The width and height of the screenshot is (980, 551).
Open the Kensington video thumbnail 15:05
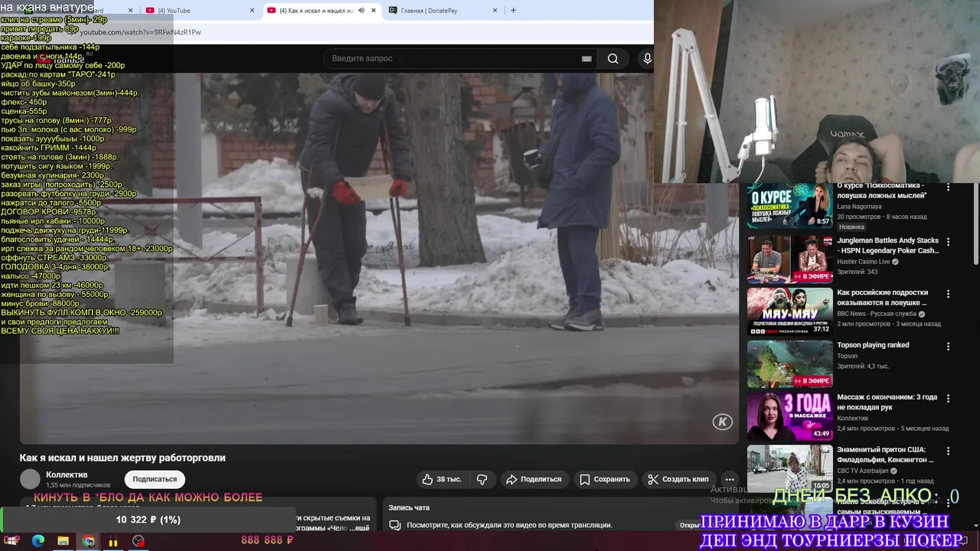(789, 468)
